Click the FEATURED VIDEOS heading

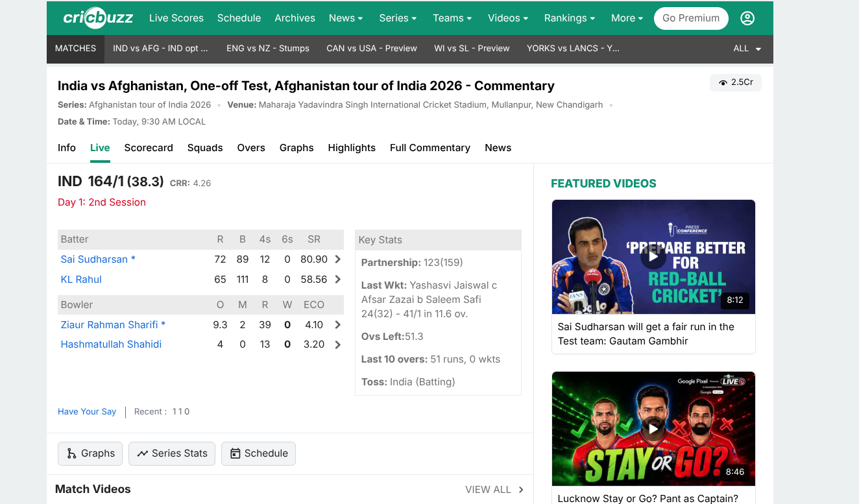pyautogui.click(x=603, y=184)
